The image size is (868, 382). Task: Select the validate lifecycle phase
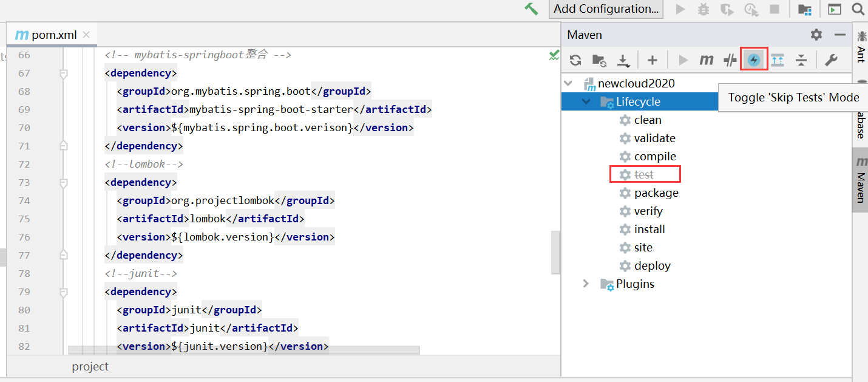655,138
